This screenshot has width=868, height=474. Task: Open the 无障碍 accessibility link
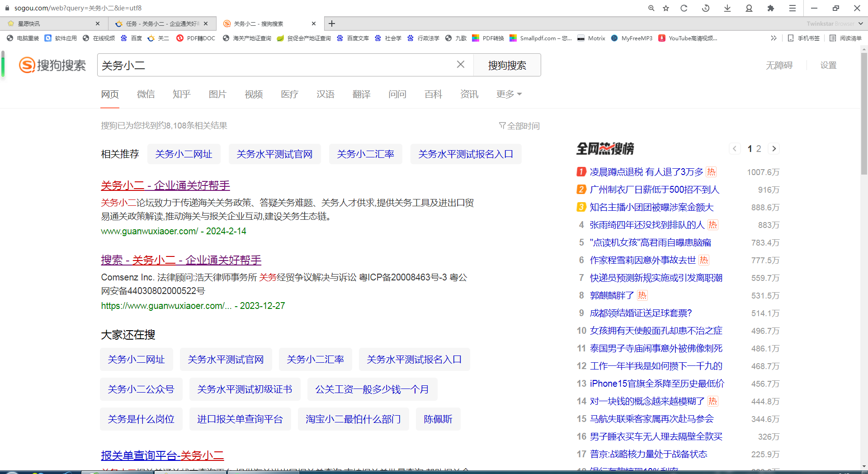tap(779, 65)
